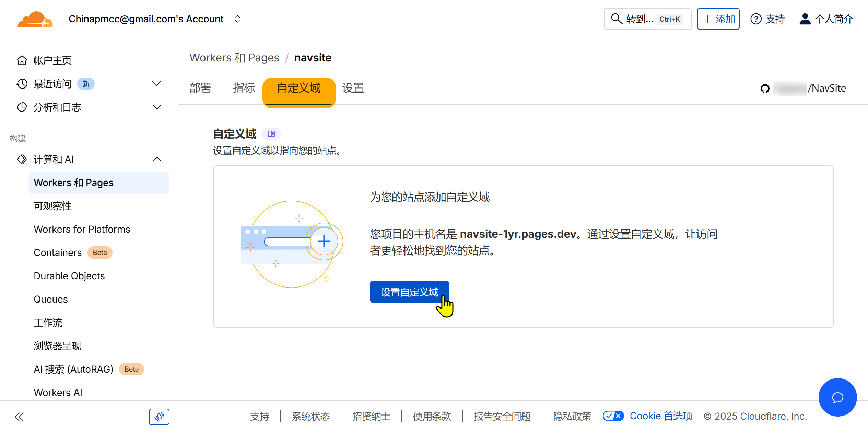Switch to the 部署 tab
The width and height of the screenshot is (868, 433).
click(x=200, y=88)
